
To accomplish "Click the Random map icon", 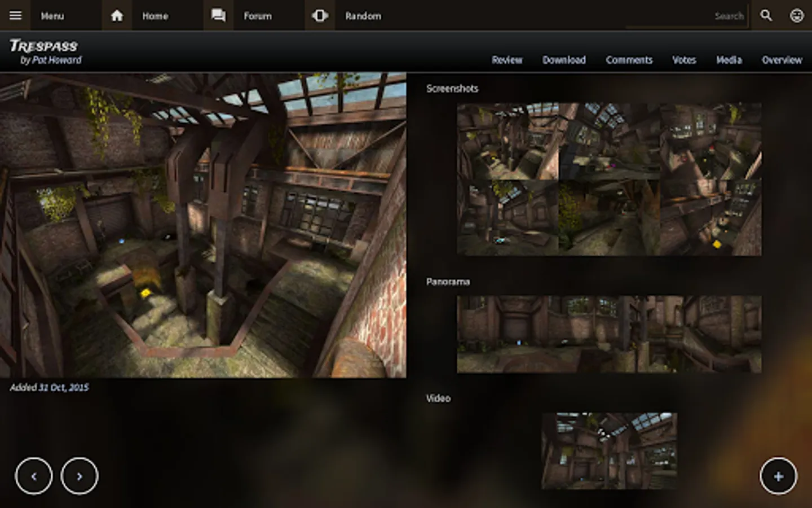I will [320, 15].
